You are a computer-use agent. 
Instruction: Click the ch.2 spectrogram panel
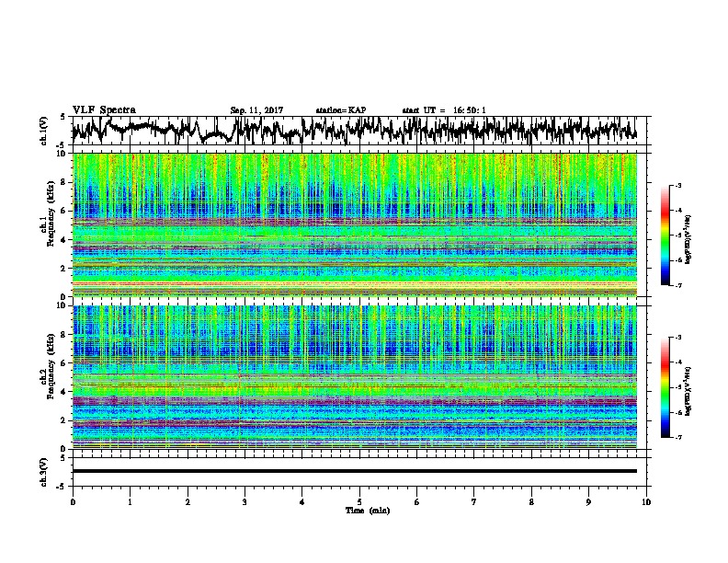click(x=355, y=377)
